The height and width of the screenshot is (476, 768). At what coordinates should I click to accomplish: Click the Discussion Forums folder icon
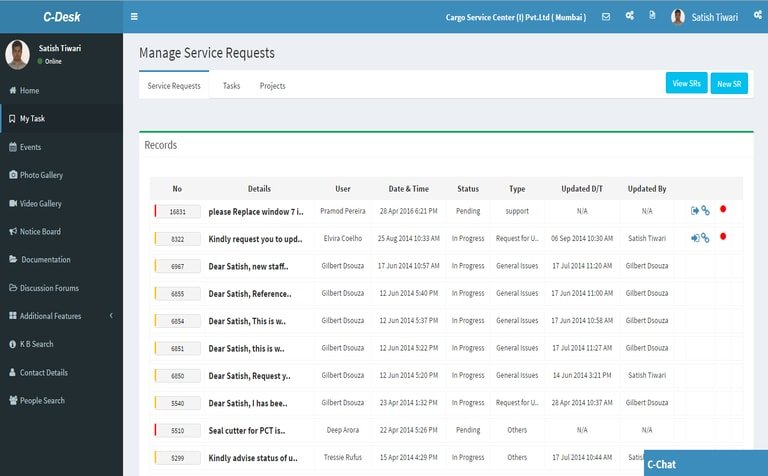pos(13,287)
